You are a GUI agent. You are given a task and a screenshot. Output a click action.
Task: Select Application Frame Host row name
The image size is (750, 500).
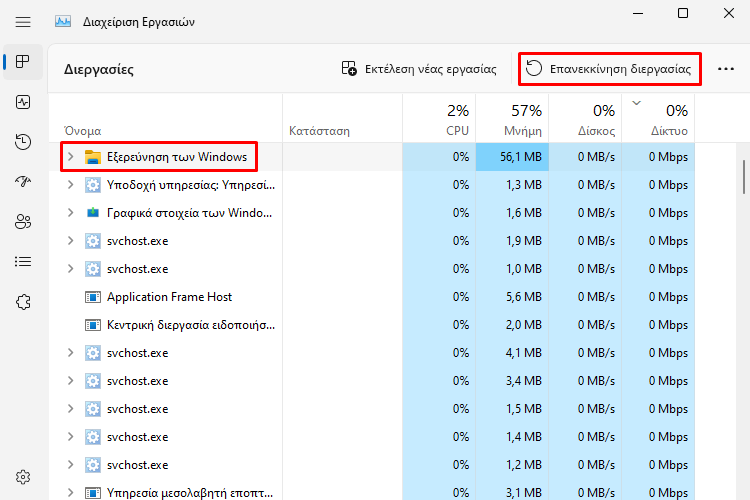click(x=169, y=297)
